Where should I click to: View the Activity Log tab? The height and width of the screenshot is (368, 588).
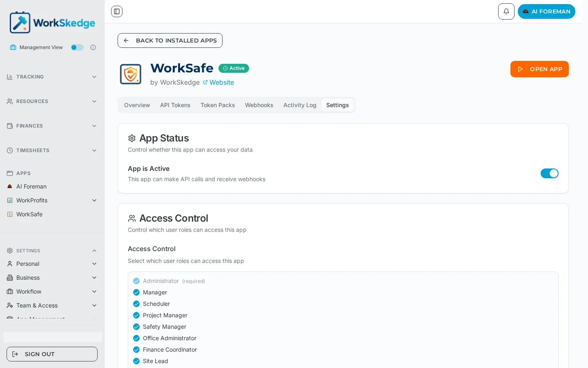click(x=300, y=105)
